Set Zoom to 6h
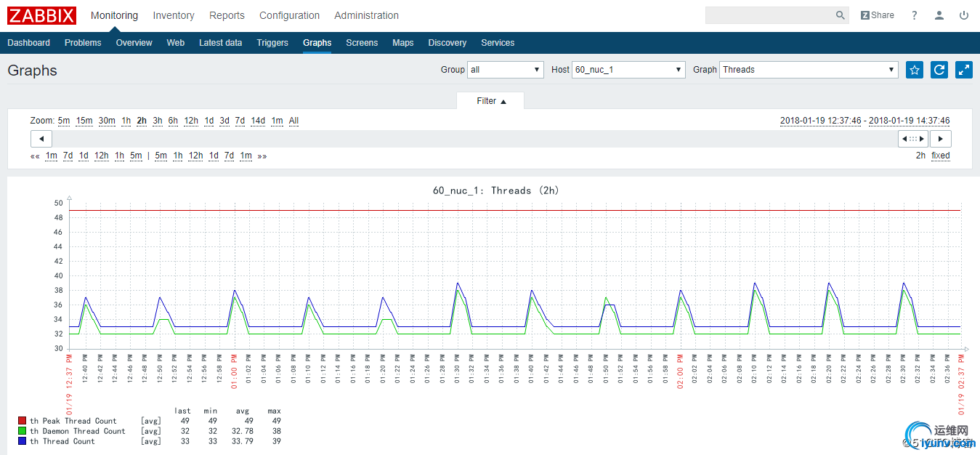Image resolution: width=980 pixels, height=455 pixels. [173, 121]
